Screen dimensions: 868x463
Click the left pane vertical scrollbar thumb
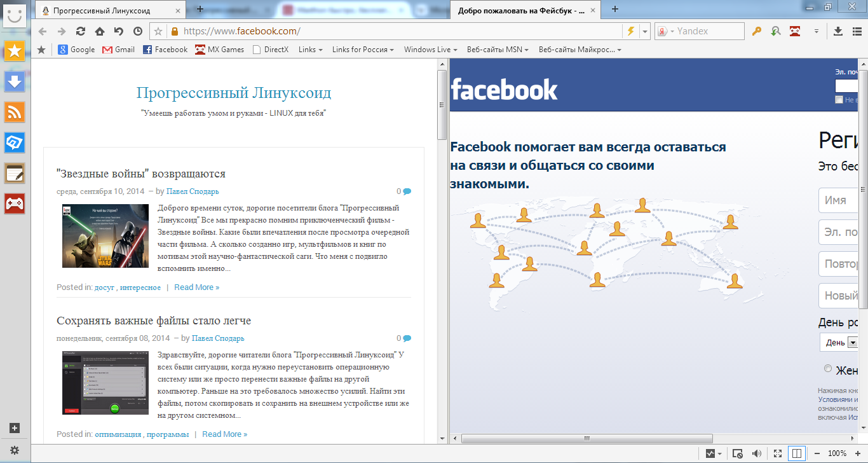pos(442,104)
